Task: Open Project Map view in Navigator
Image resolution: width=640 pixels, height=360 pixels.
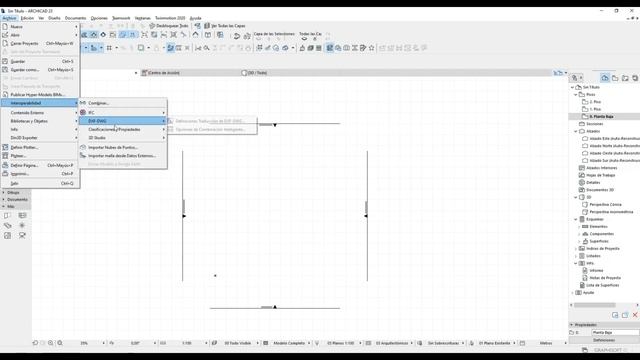Action: (x=605, y=78)
